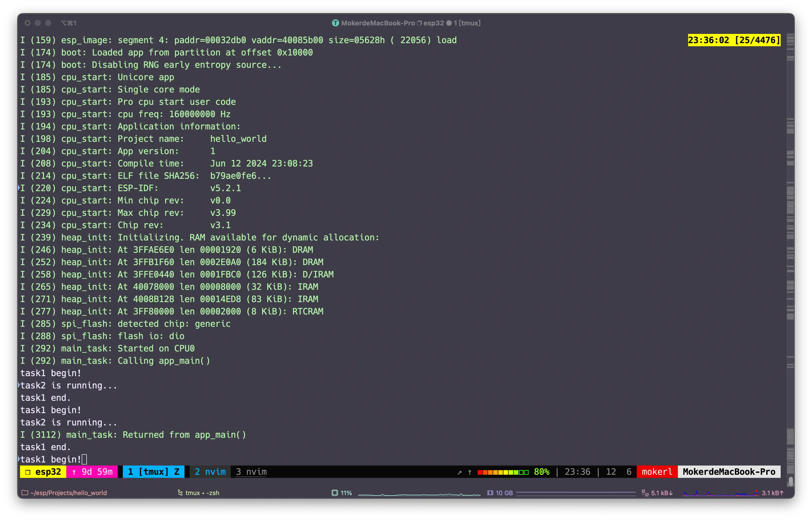Click compile time Jun 12 2024 23:08:23
This screenshot has width=812, height=520.
262,163
